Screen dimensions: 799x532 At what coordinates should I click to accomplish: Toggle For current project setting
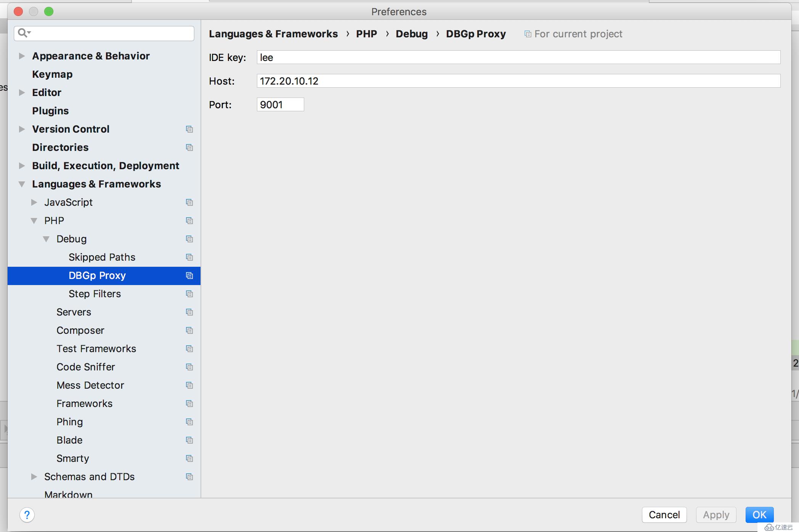click(526, 33)
